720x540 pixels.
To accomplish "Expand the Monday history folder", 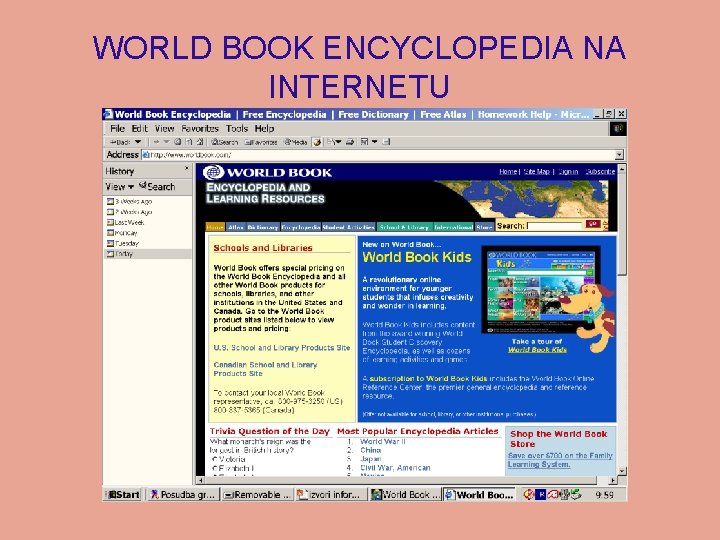I will coord(122,233).
